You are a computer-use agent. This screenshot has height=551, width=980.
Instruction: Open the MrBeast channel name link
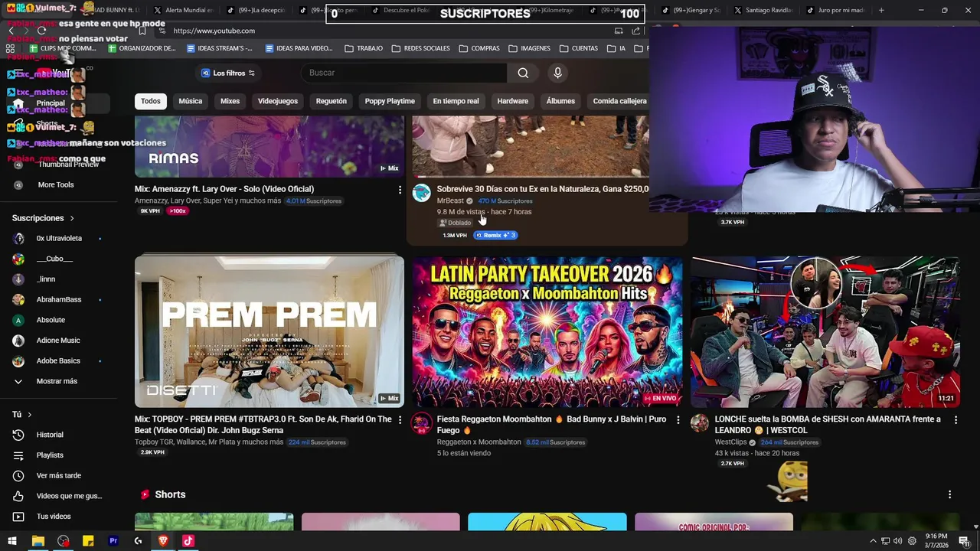[450, 201]
